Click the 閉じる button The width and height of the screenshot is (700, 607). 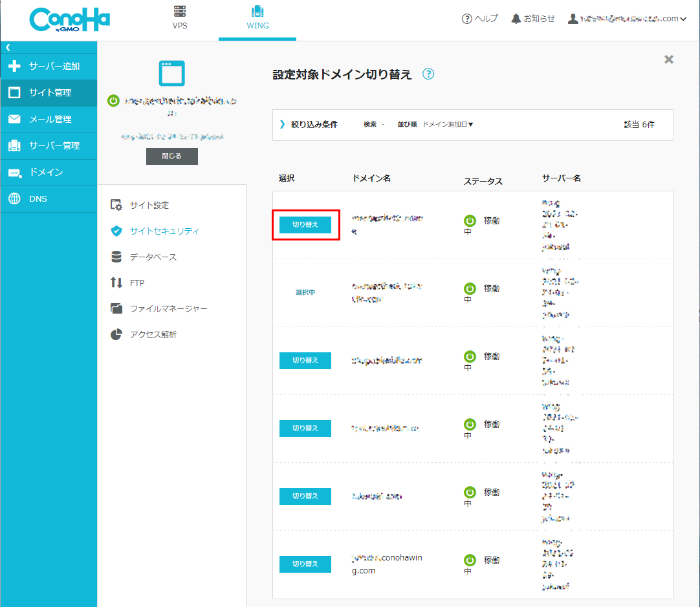[x=172, y=156]
